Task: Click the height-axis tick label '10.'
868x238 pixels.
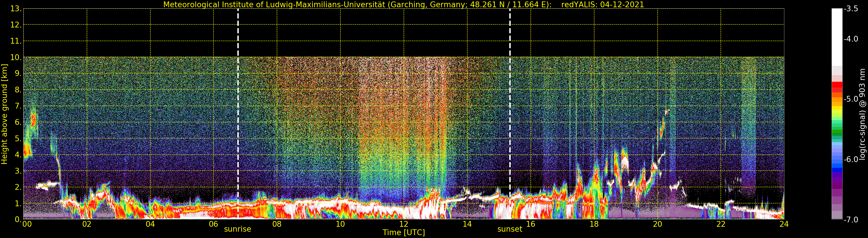Action: click(x=16, y=57)
